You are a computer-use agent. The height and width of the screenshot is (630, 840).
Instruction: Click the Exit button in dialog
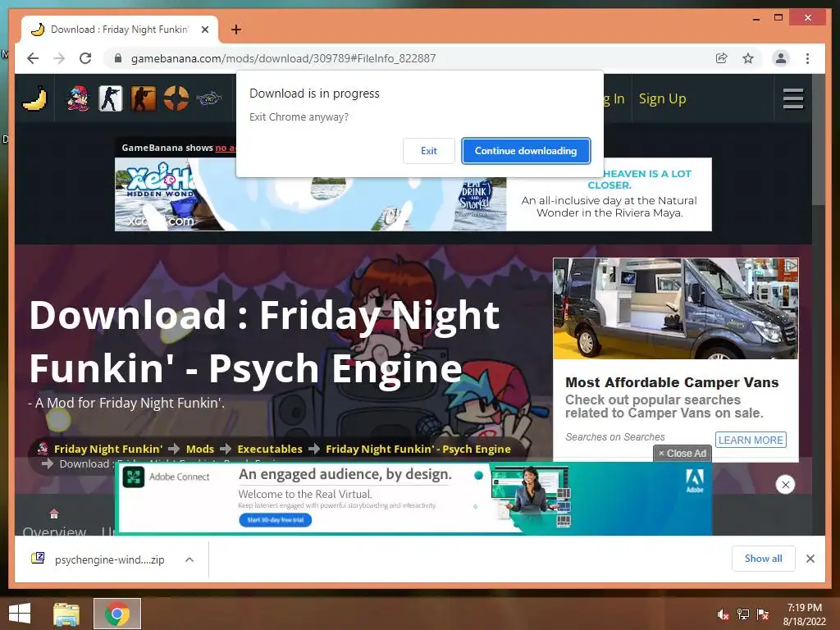click(x=428, y=151)
